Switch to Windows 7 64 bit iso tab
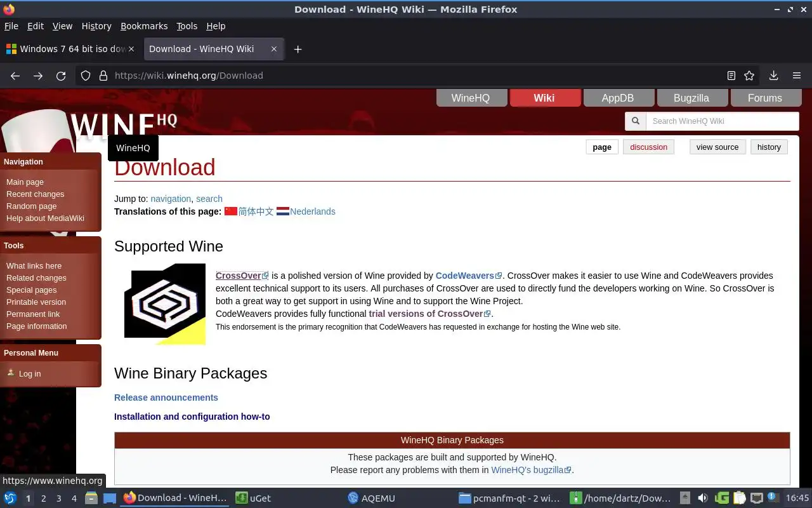 [x=70, y=49]
